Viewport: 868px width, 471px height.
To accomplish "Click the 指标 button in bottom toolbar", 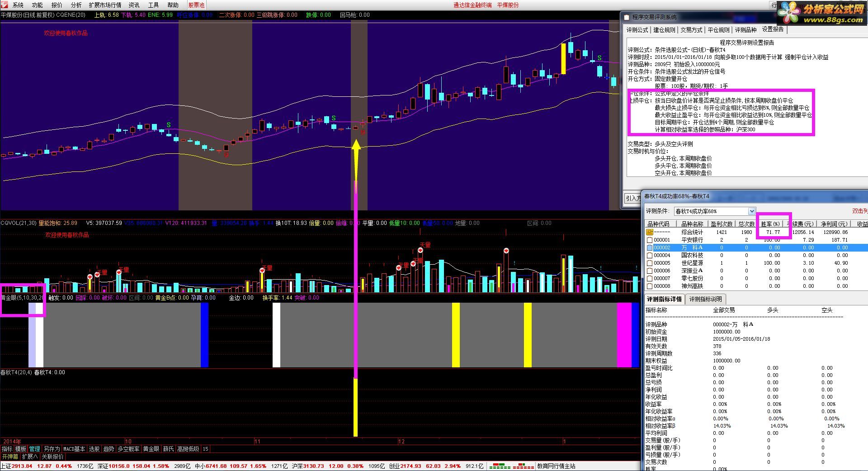I will coord(7,449).
